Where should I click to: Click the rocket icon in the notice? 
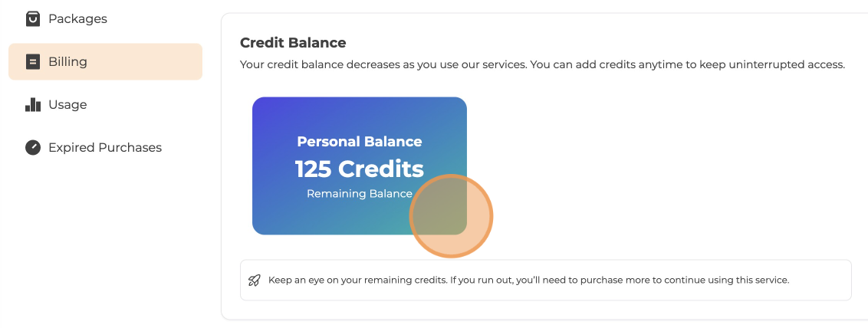(x=255, y=280)
